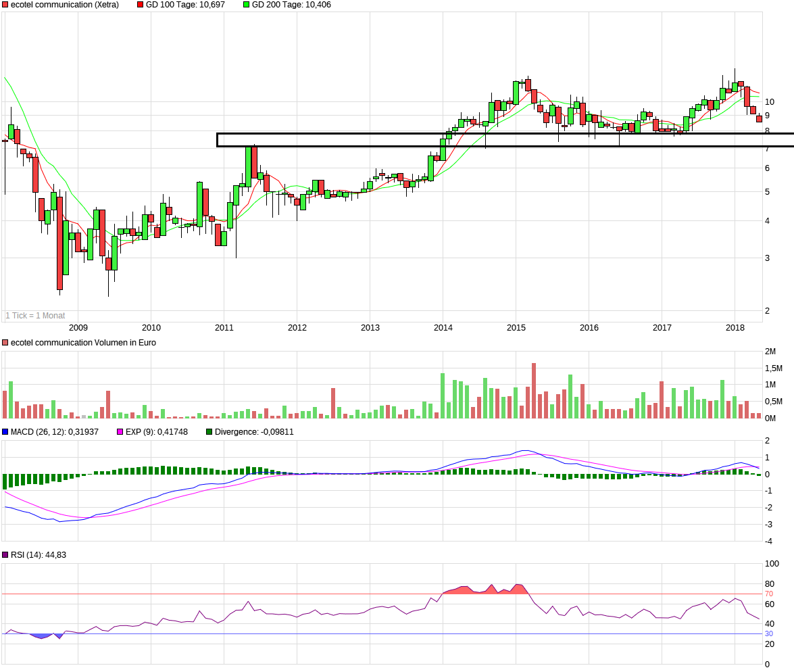Click the 2015 year label on time axis
This screenshot has width=794, height=672.
tap(516, 327)
